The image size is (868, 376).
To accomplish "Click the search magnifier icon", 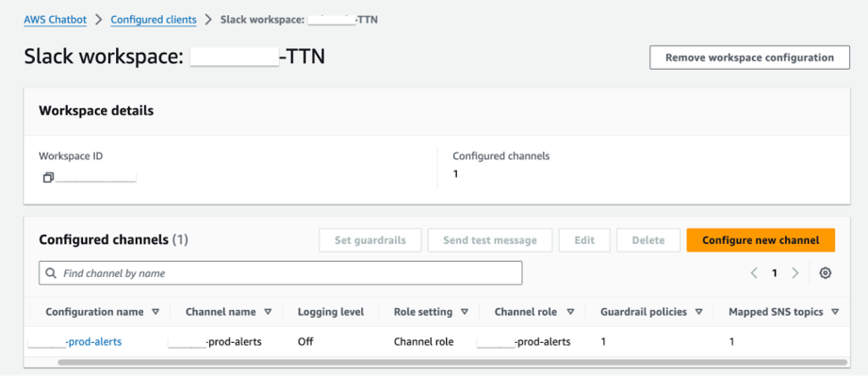I will (x=51, y=273).
